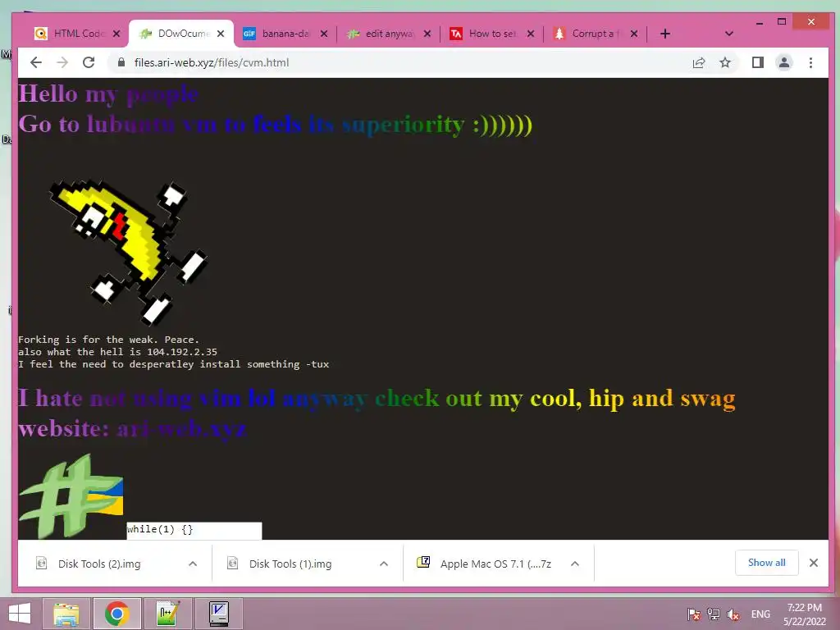Open the Action Center flag tray icon
The image size is (840, 630).
coord(694,614)
